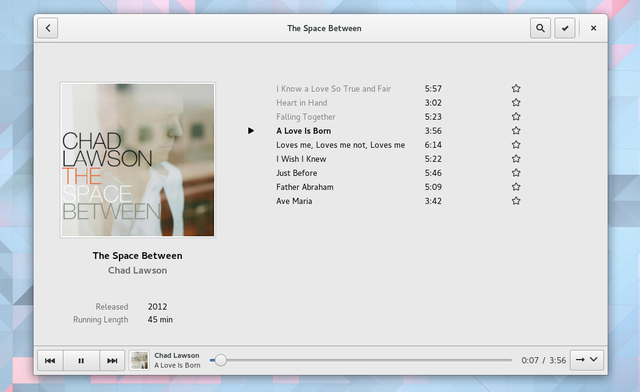Image resolution: width=640 pixels, height=392 pixels.
Task: Click the 45 min running length value
Action: point(160,319)
